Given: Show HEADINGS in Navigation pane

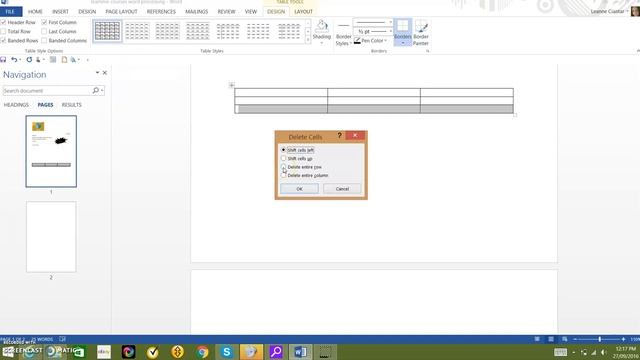Looking at the screenshot, I should 16,105.
